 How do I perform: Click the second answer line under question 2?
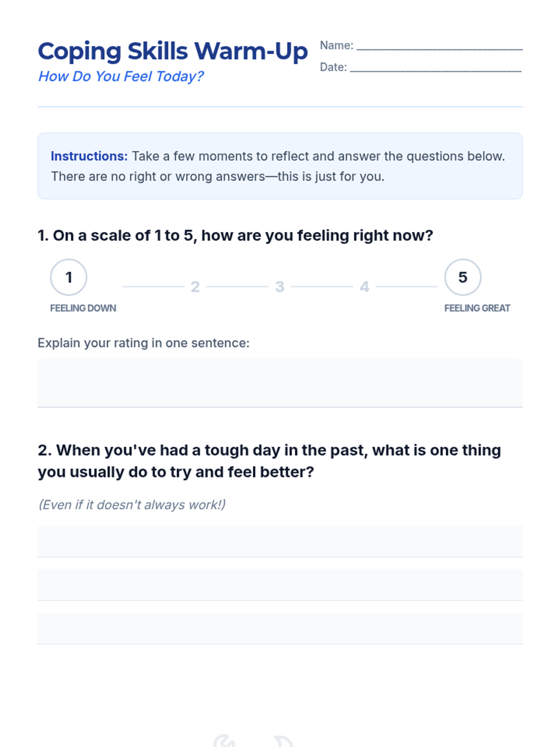pos(280,585)
